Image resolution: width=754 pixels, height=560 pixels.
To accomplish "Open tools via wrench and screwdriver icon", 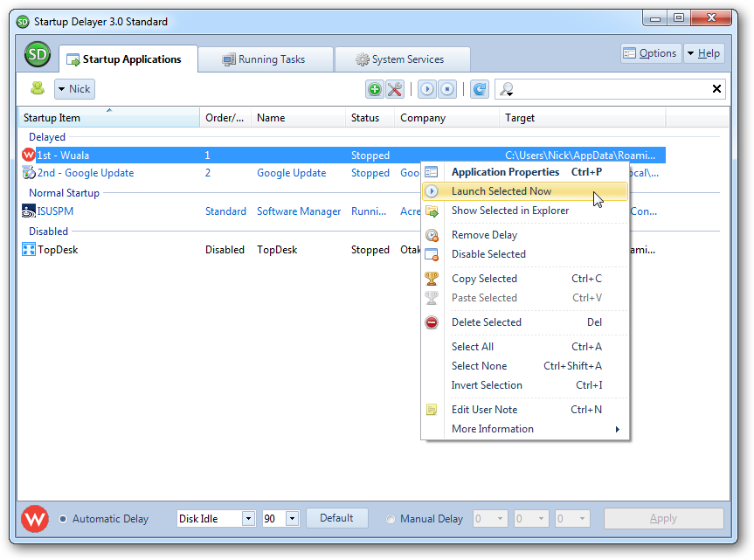I will pos(395,89).
